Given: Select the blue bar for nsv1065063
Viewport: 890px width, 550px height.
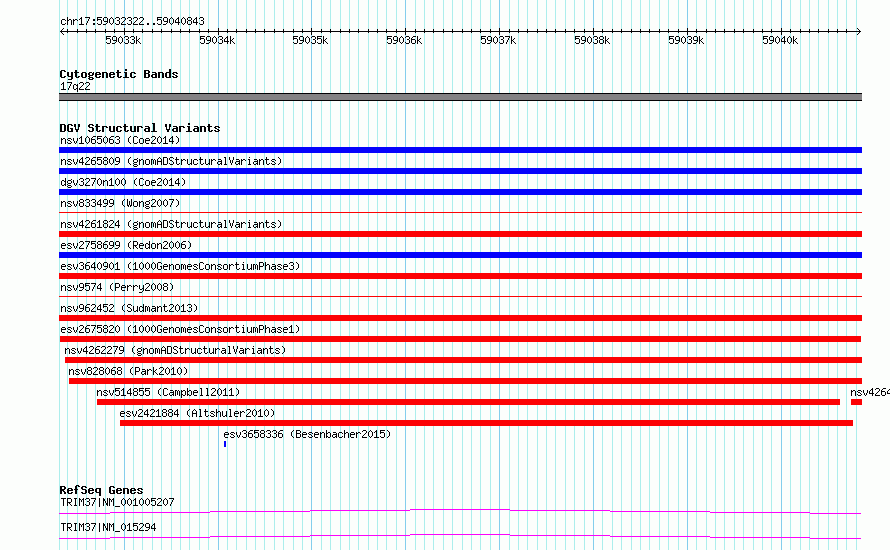Looking at the screenshot, I should (460, 150).
